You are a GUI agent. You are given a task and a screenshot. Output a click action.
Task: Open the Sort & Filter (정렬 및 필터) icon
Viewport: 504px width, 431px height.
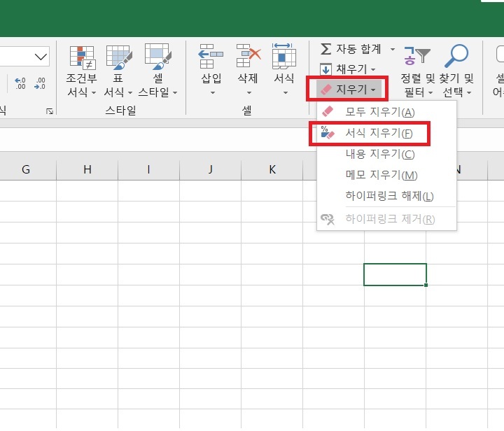click(x=417, y=56)
